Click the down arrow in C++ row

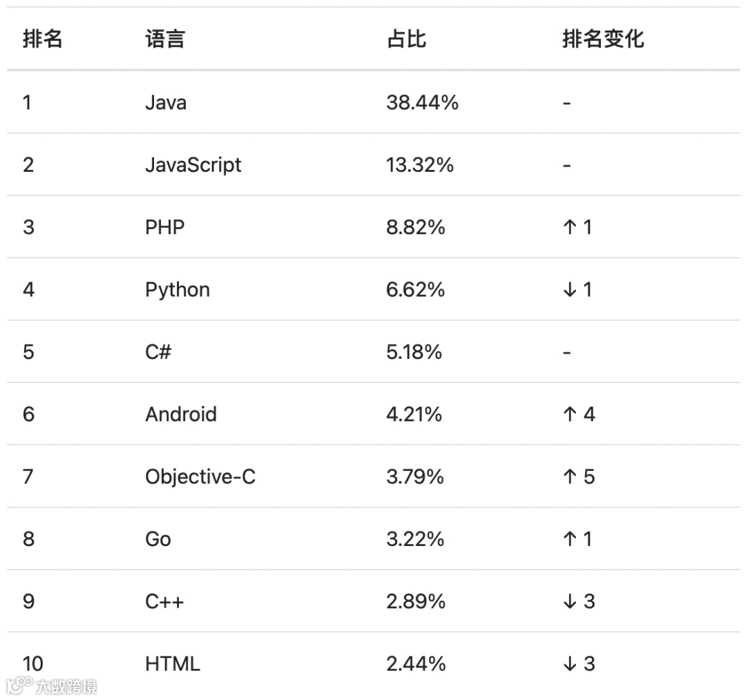pos(569,601)
